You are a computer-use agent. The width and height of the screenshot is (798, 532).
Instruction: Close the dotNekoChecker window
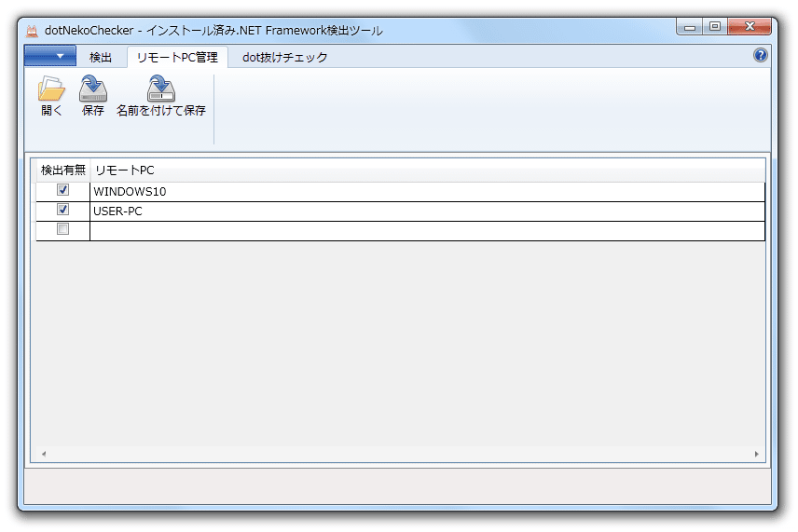tap(750, 26)
